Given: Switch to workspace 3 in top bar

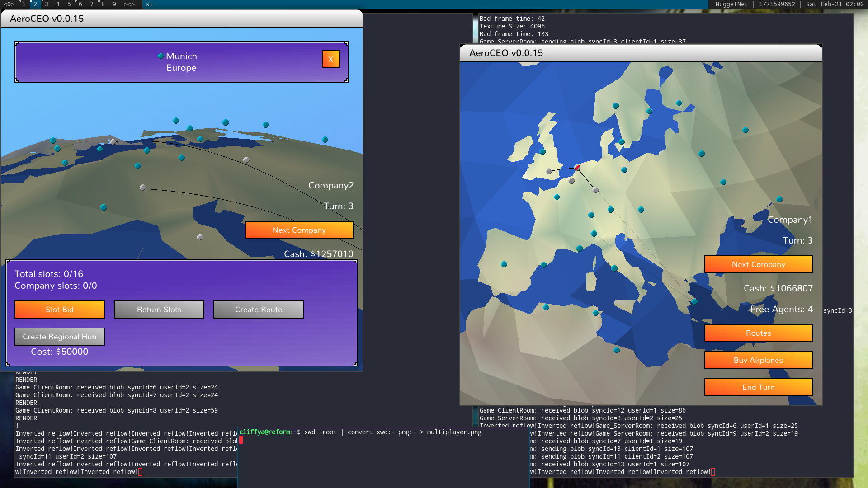Looking at the screenshot, I should coord(46,4).
